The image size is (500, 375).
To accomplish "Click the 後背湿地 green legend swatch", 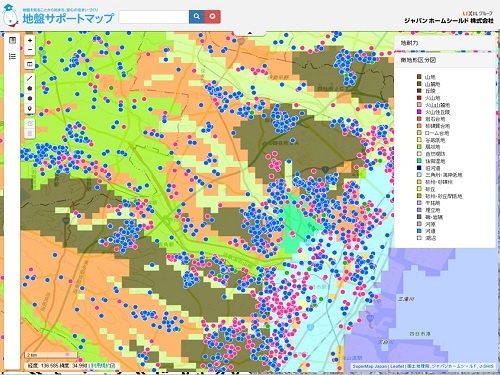I will [419, 161].
